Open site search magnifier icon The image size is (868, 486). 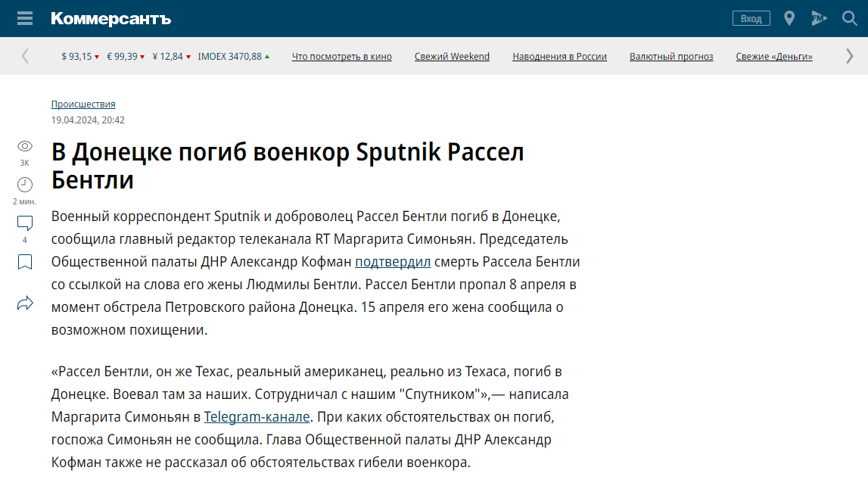pos(849,18)
